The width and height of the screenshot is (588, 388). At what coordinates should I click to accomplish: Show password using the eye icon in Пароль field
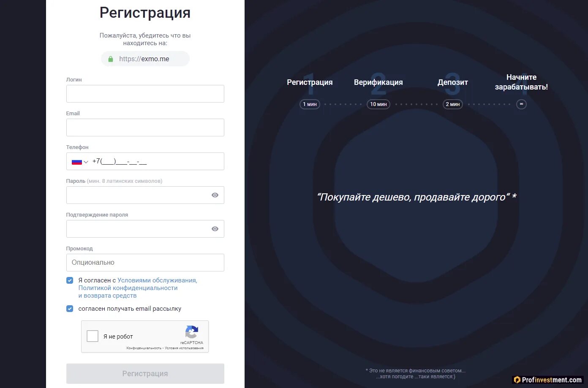point(215,195)
